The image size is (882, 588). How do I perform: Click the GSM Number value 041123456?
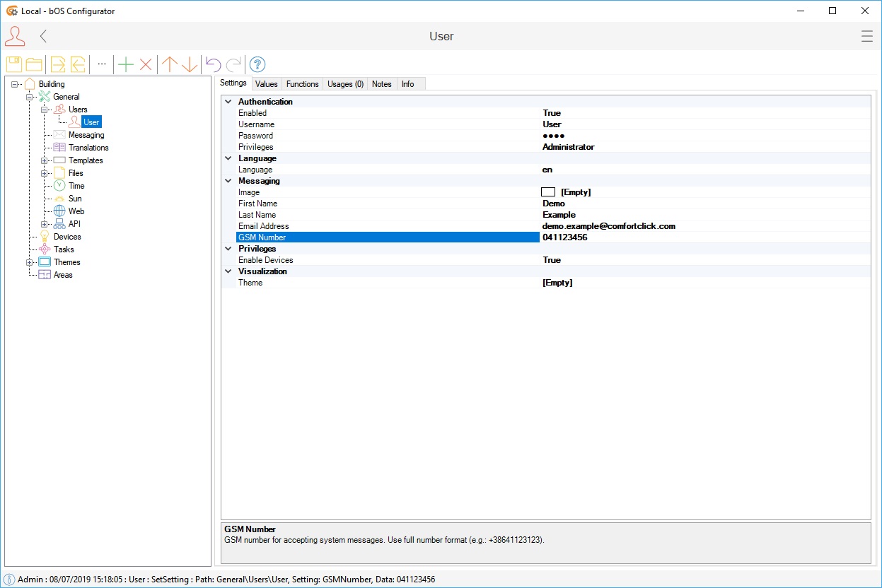565,237
